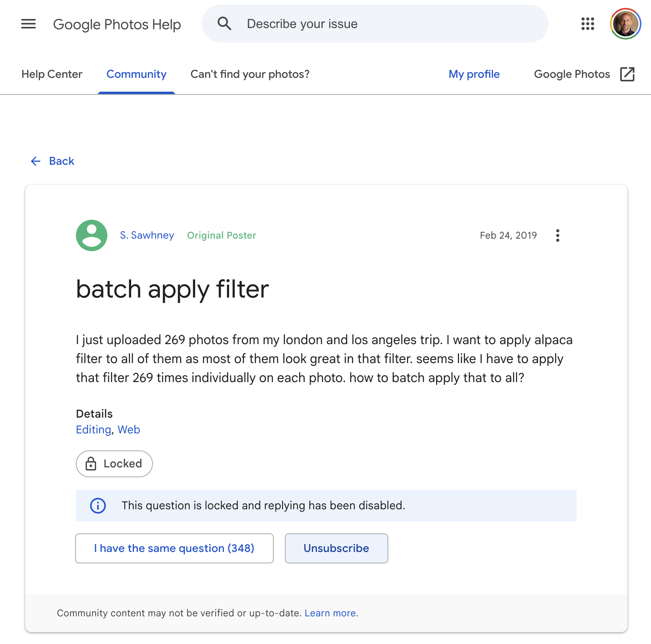
Task: Click the Editing category link
Action: (x=94, y=430)
